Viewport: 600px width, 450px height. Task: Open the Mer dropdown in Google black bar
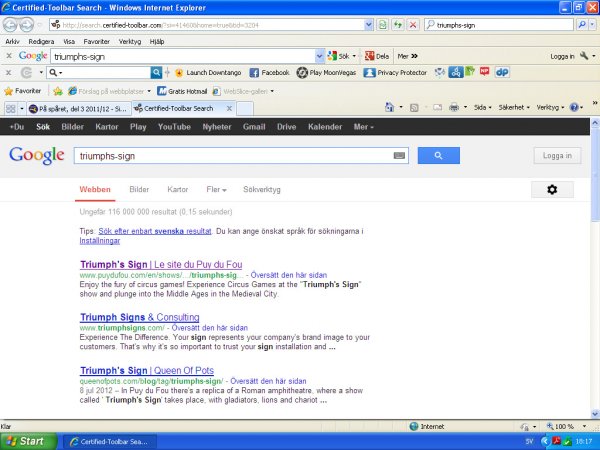[363, 127]
